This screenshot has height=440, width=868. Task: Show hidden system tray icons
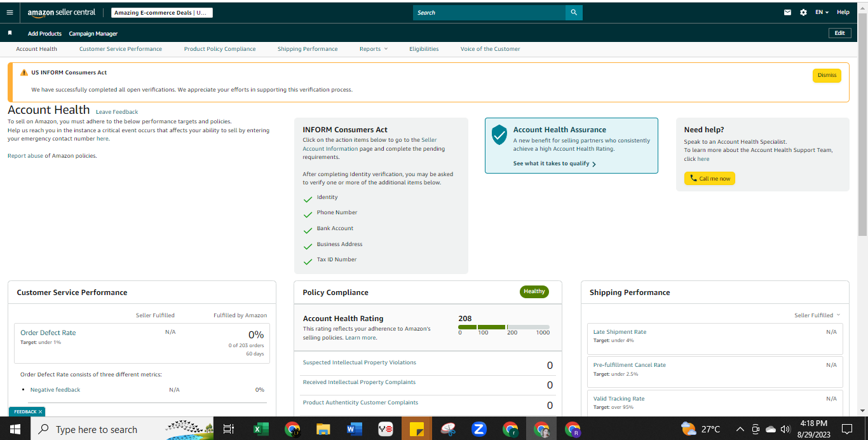pyautogui.click(x=740, y=429)
